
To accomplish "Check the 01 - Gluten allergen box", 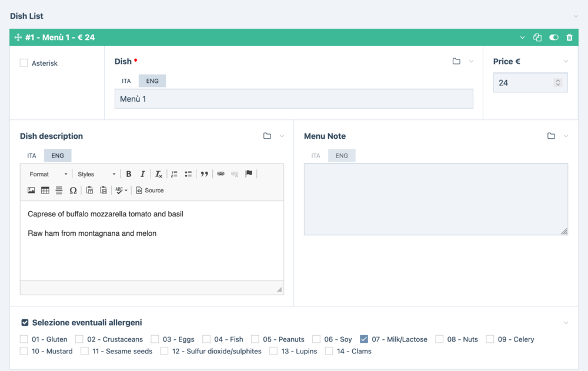I will point(24,339).
